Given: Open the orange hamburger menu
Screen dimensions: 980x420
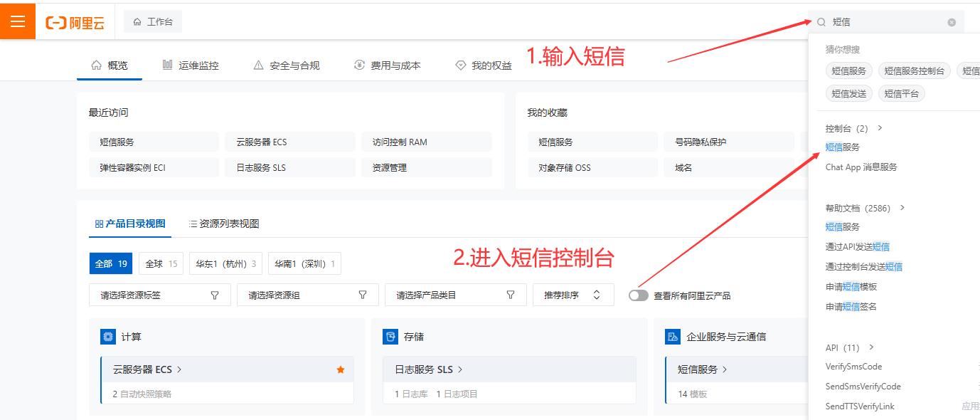Looking at the screenshot, I should pyautogui.click(x=18, y=21).
